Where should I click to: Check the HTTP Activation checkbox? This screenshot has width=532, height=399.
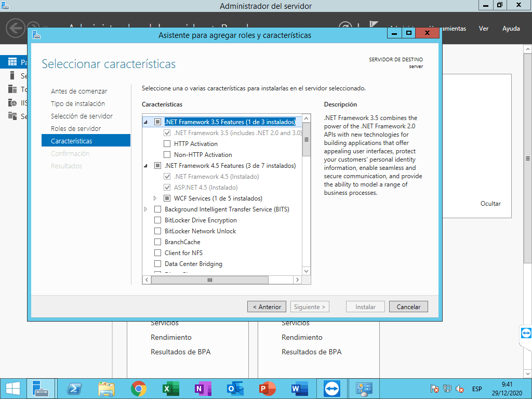click(167, 144)
